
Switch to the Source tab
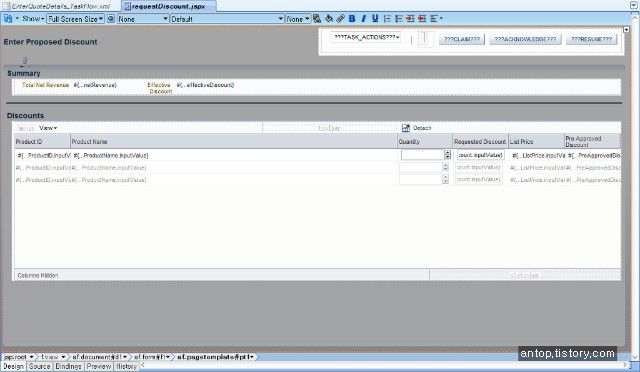pos(39,366)
